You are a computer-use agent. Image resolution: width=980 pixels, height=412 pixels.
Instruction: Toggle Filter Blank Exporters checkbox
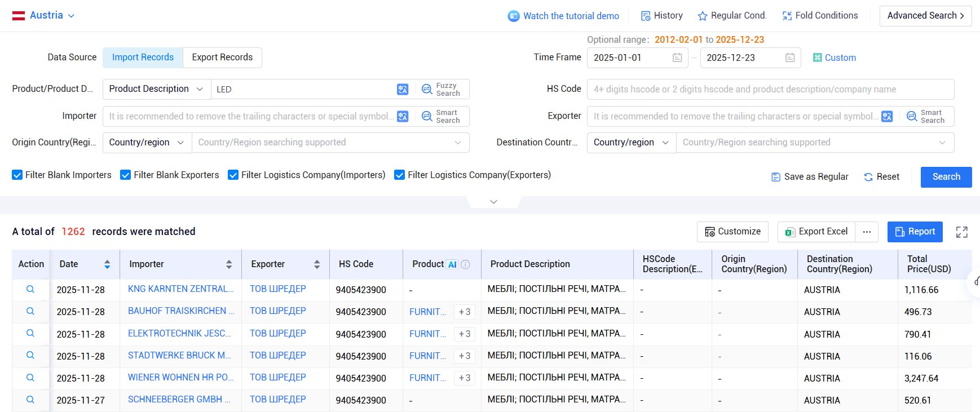point(126,175)
